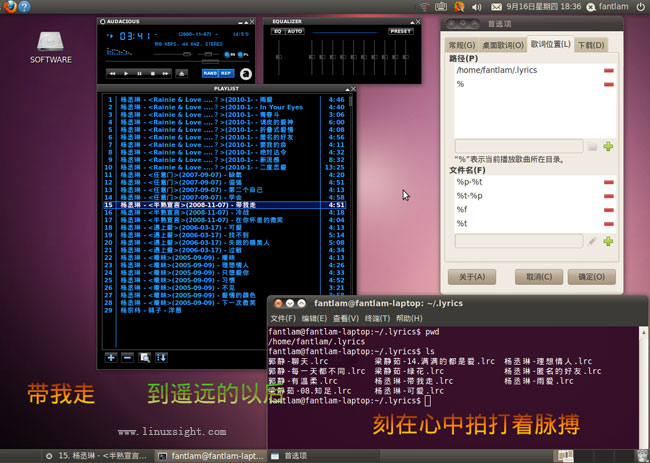Toggle the equalizer EQ on button
650x463 pixels.
[x=278, y=31]
